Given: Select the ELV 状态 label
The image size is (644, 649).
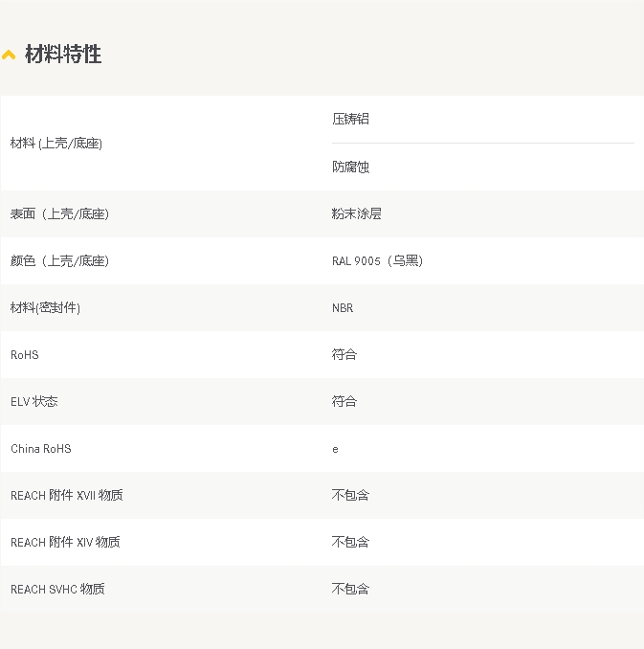Looking at the screenshot, I should coord(34,401).
